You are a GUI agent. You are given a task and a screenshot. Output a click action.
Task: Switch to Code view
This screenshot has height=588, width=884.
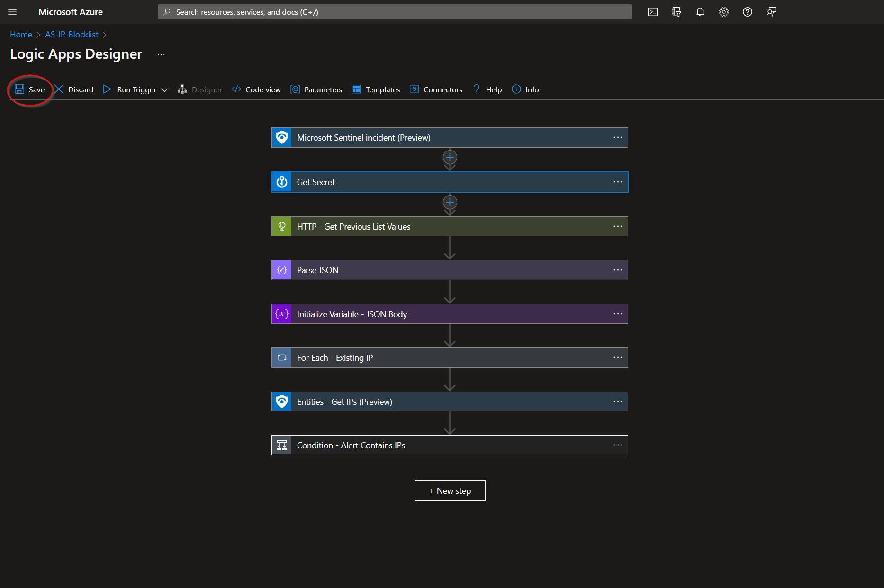(256, 89)
